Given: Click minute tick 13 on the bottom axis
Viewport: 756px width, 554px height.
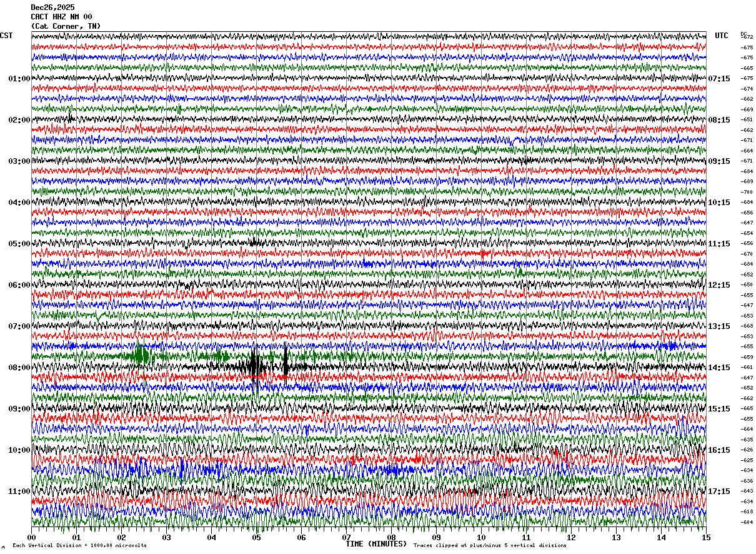Looking at the screenshot, I should [616, 537].
